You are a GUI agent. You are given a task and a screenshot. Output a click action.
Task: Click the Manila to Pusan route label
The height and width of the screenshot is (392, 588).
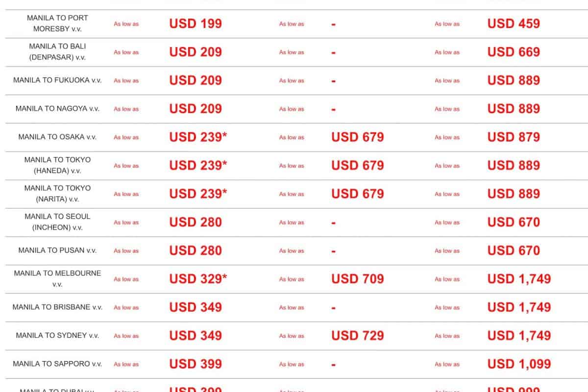pyautogui.click(x=57, y=251)
